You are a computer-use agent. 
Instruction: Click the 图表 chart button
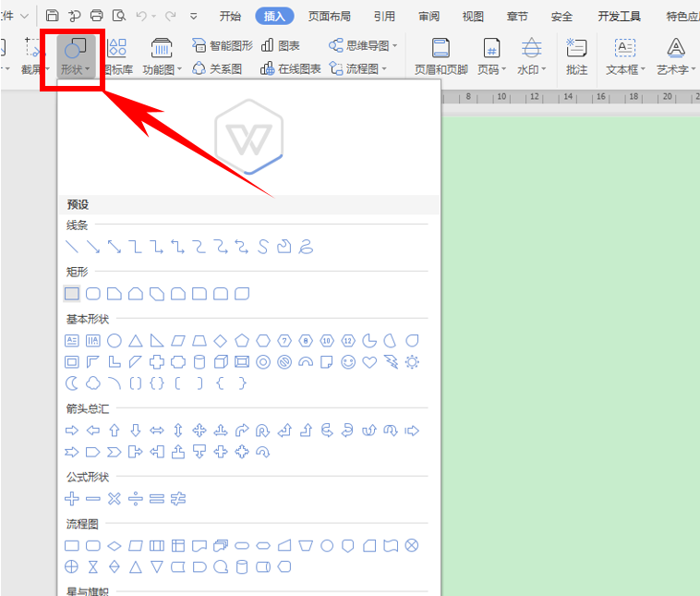click(x=281, y=45)
